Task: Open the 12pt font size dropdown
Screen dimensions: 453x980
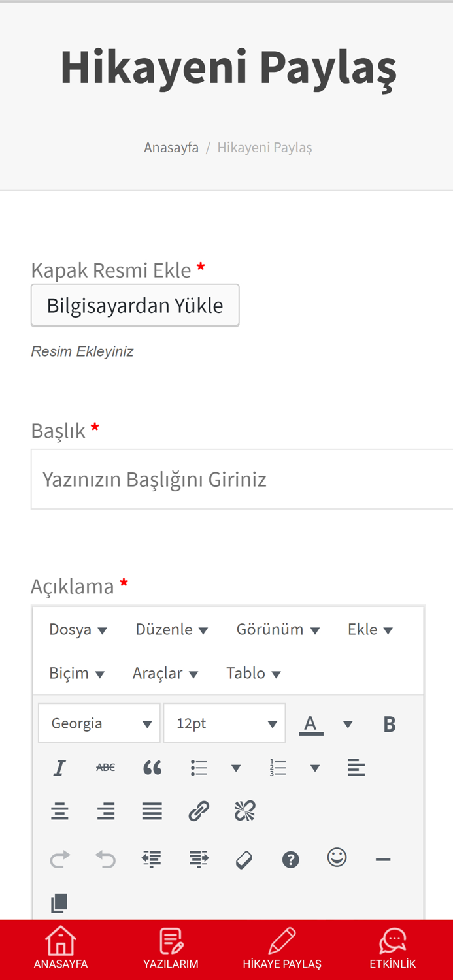Action: [x=225, y=723]
